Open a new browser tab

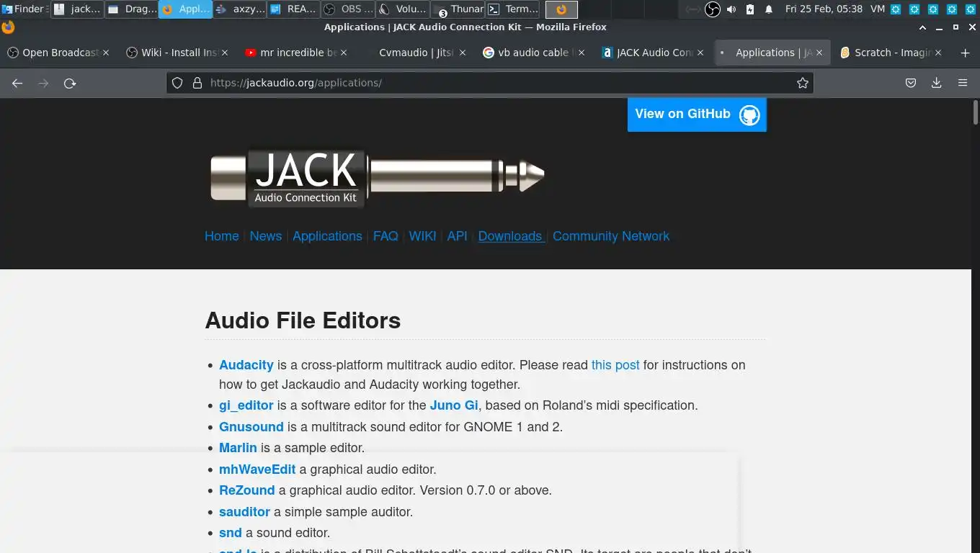coord(966,53)
